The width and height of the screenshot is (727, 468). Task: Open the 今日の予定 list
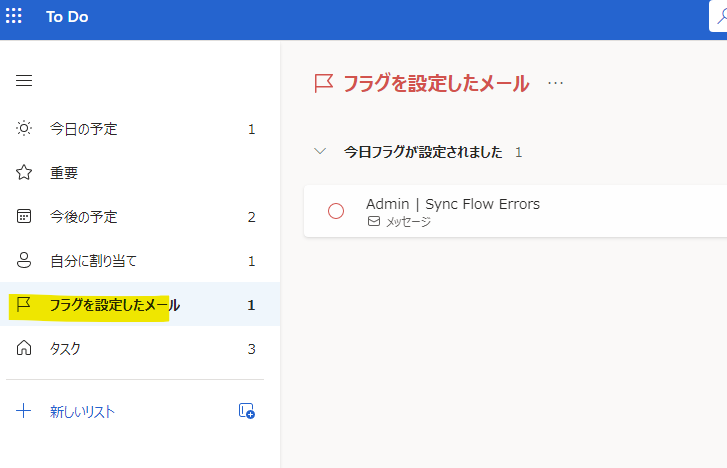pos(140,129)
